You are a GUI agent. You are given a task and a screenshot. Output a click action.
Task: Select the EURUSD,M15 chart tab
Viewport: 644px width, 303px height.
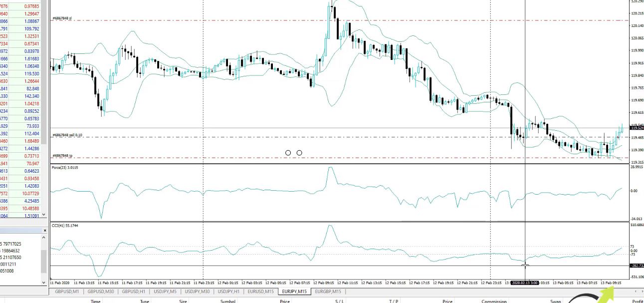pyautogui.click(x=260, y=292)
